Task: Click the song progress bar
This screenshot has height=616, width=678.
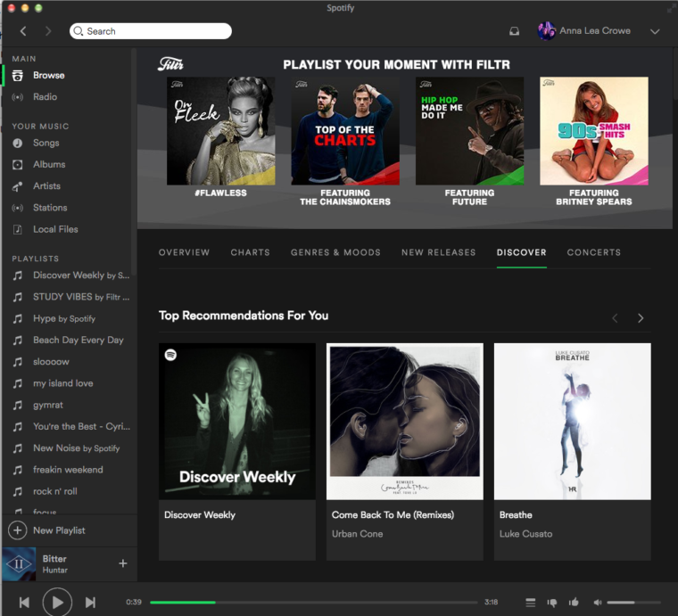Action: point(314,602)
